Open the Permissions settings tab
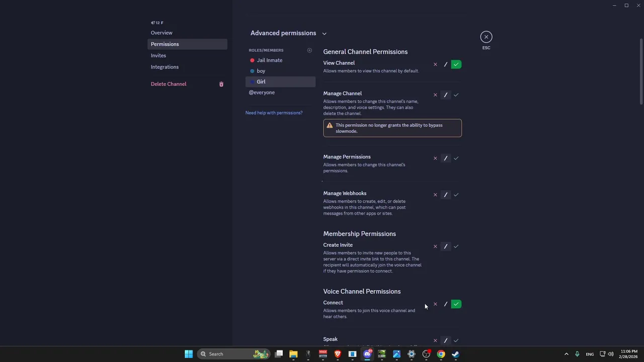 187,44
